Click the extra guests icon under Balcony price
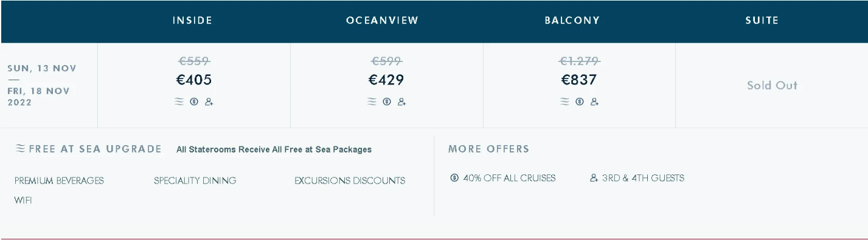Screen dimensions: 868x240 (x=595, y=102)
